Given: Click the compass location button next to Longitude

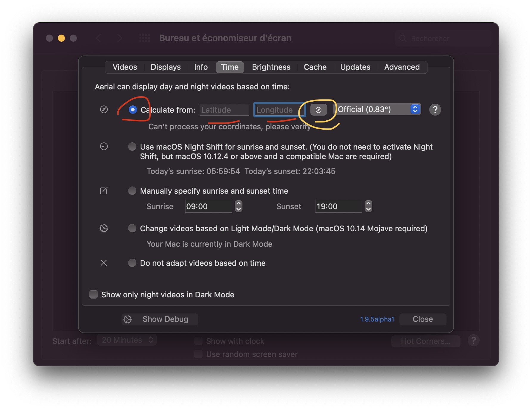Looking at the screenshot, I should coord(318,110).
